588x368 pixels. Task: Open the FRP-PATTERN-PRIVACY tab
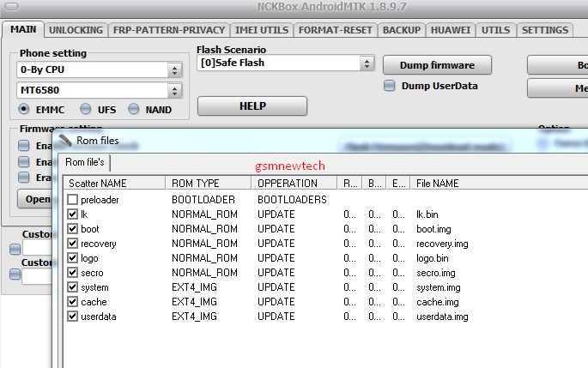[x=169, y=30]
